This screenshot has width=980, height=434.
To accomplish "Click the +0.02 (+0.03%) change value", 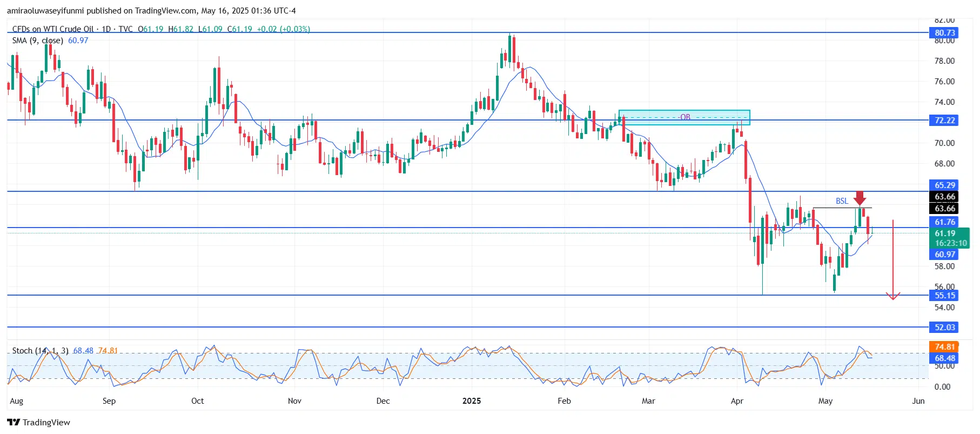I will pyautogui.click(x=284, y=29).
